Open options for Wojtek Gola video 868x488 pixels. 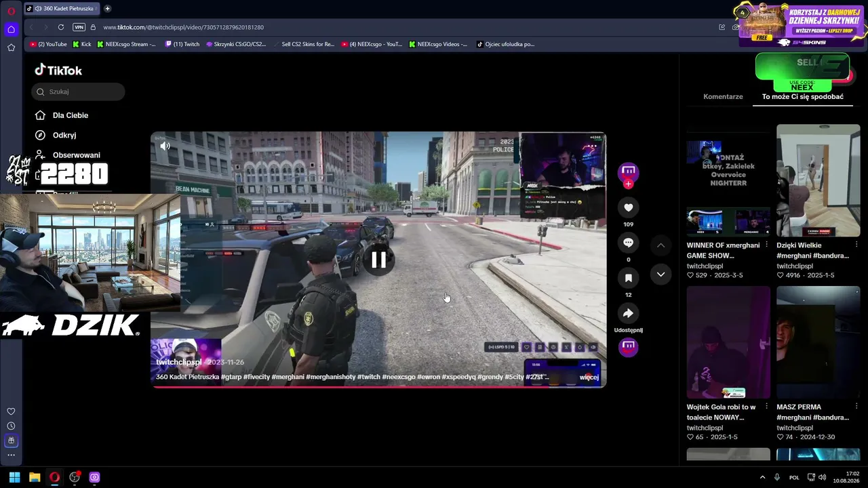(766, 407)
